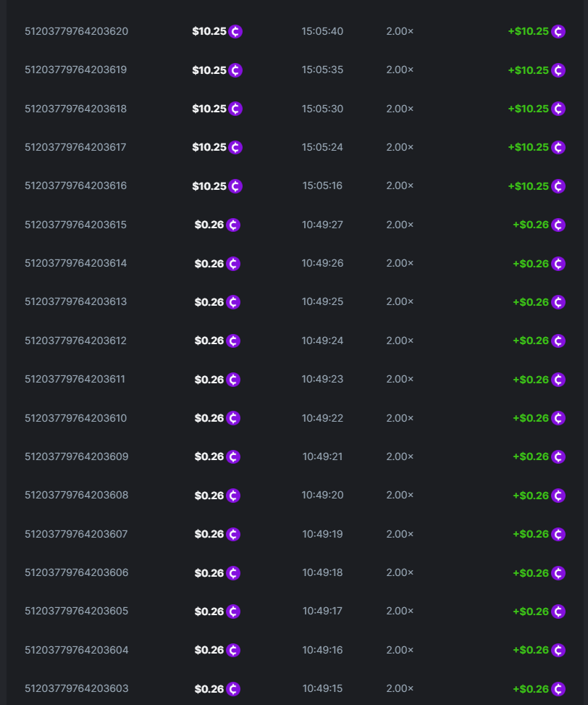
Task: Click profit coin icon in the 10:49:15 row
Action: point(558,689)
